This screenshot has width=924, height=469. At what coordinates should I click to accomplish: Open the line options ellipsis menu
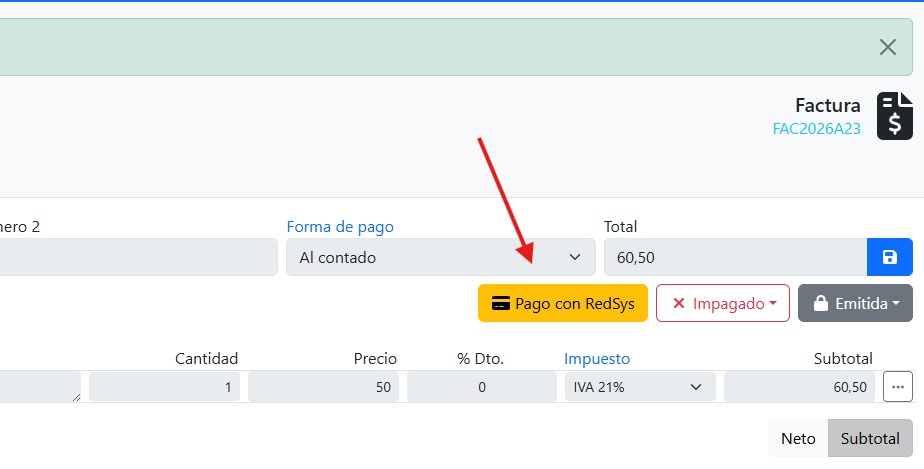point(897,386)
